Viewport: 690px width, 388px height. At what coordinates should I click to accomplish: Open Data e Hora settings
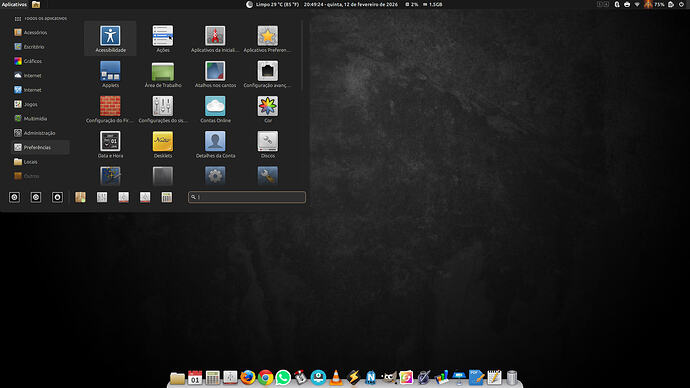point(110,144)
